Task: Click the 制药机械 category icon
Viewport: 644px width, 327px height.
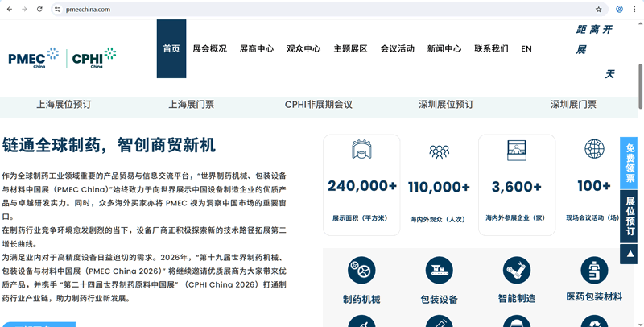Action: click(361, 271)
